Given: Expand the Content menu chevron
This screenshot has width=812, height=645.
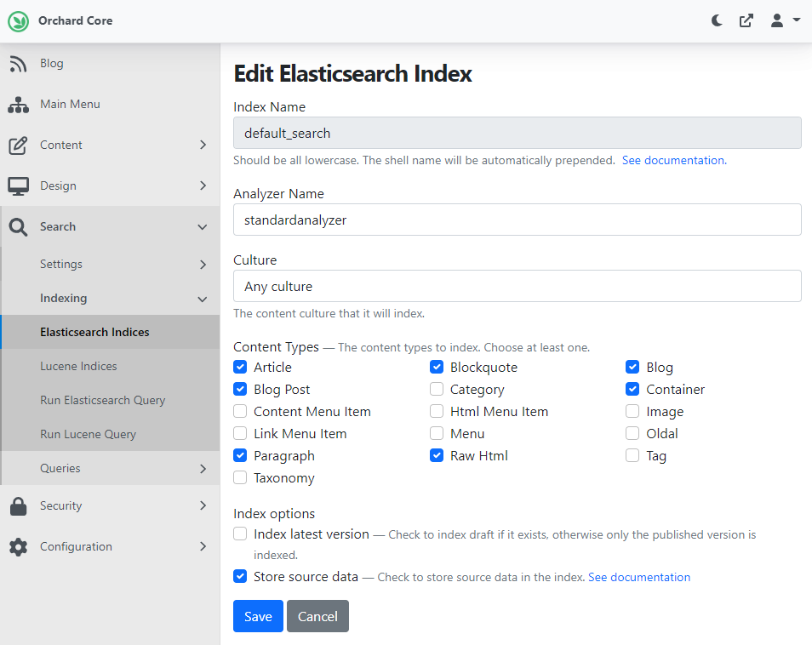Looking at the screenshot, I should tap(203, 145).
